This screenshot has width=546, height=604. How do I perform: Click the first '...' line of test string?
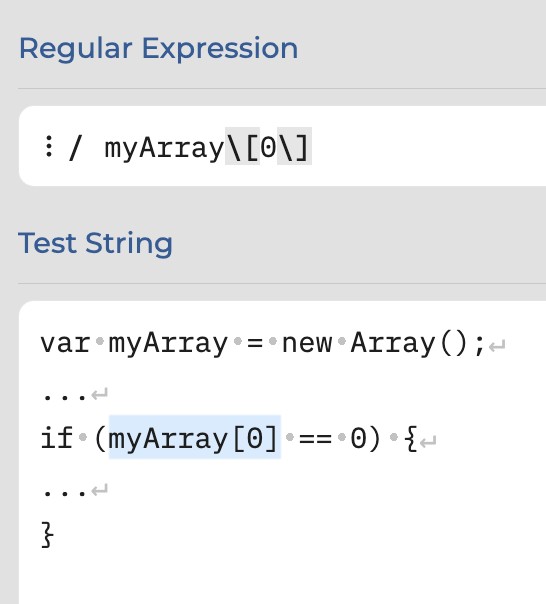pyautogui.click(x=65, y=398)
